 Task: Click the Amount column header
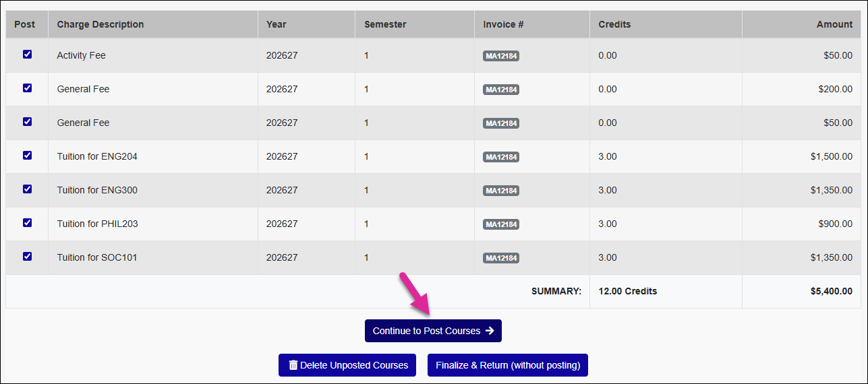(834, 24)
